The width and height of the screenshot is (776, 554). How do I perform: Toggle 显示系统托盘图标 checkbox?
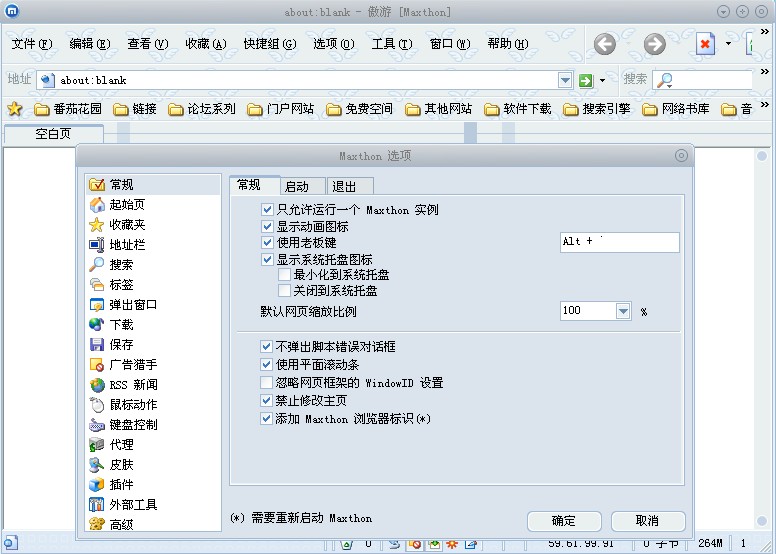tap(267, 259)
